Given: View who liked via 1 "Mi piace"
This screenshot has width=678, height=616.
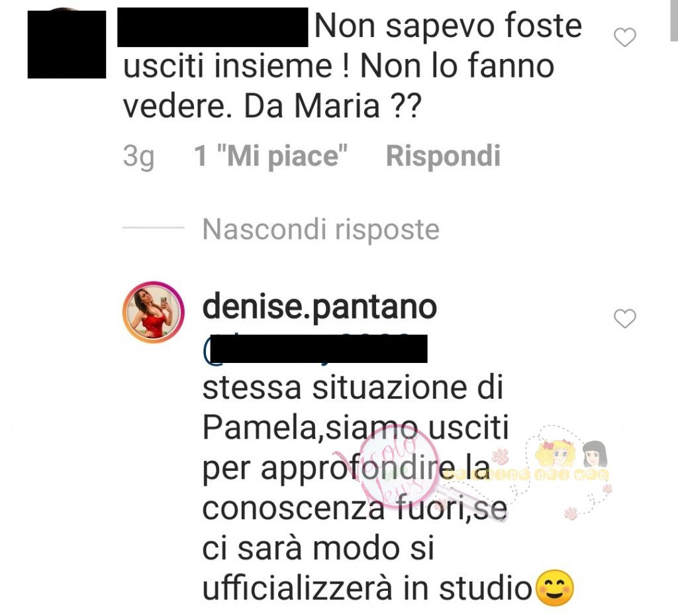Looking at the screenshot, I should pyautogui.click(x=271, y=156).
